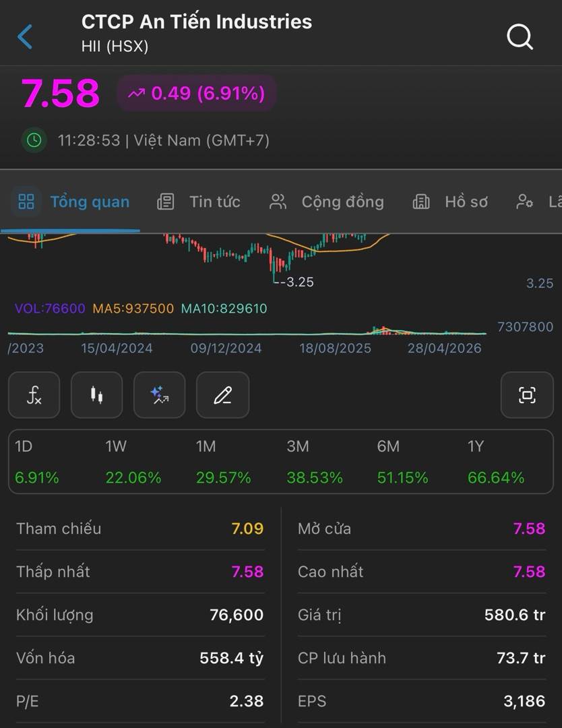The image size is (562, 728).
Task: Tap the Tham chiếu value 7.09
Action: tap(247, 528)
